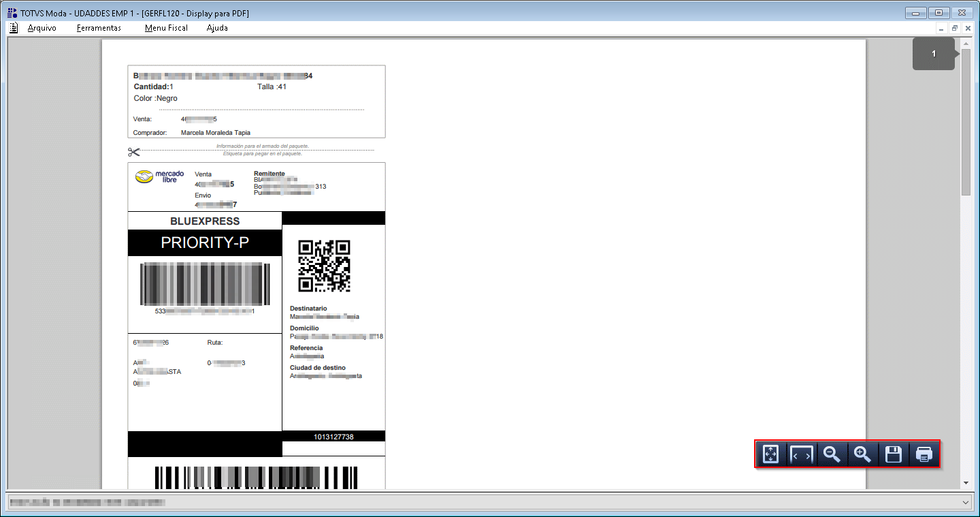980x517 pixels.
Task: Click the scissors cut-line icon
Action: [x=133, y=152]
